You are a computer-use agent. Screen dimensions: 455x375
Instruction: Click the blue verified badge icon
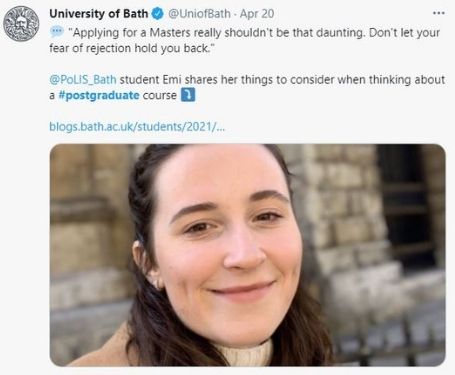click(157, 14)
